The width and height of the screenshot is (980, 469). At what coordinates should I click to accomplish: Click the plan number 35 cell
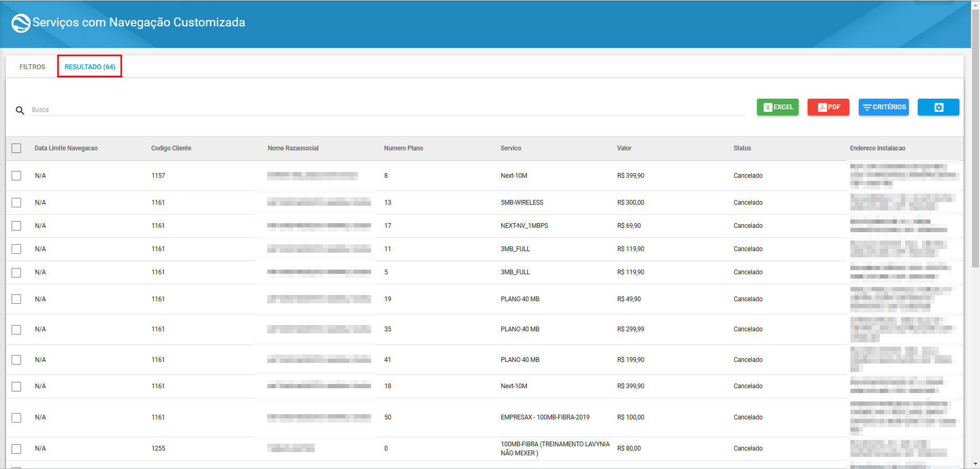(x=388, y=329)
